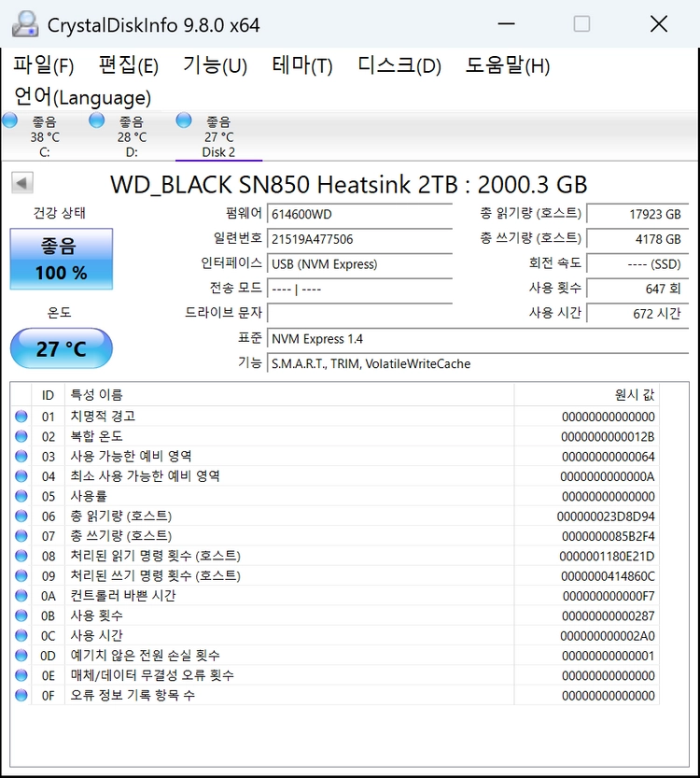700x778 pixels.
Task: Click status dot of row 01 치명적 경고
Action: coord(21,417)
